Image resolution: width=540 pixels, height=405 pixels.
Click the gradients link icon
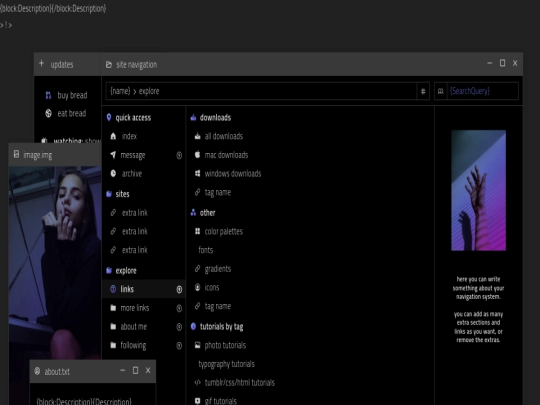197,268
